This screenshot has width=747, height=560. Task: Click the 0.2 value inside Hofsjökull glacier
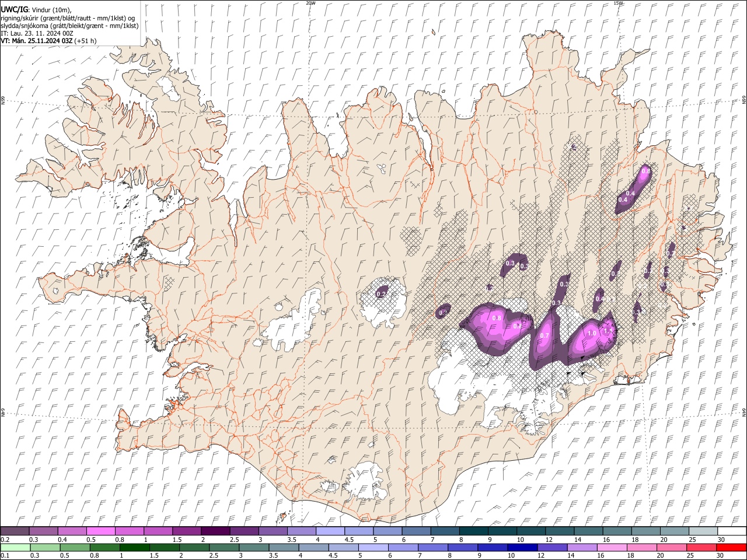381,294
